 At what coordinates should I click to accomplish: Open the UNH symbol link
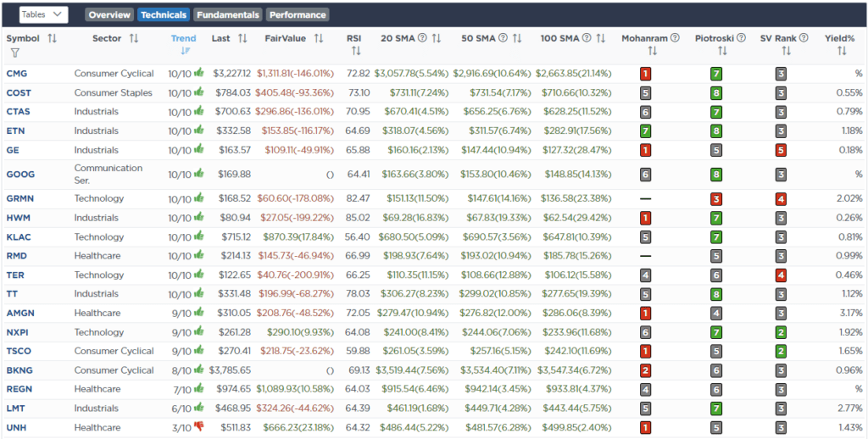coord(16,427)
